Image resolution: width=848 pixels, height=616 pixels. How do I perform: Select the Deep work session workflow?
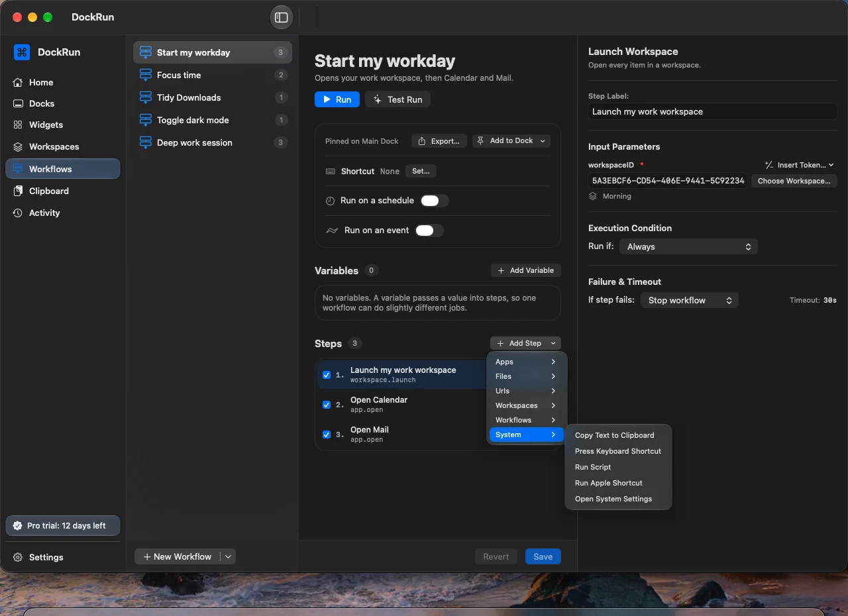tap(213, 142)
